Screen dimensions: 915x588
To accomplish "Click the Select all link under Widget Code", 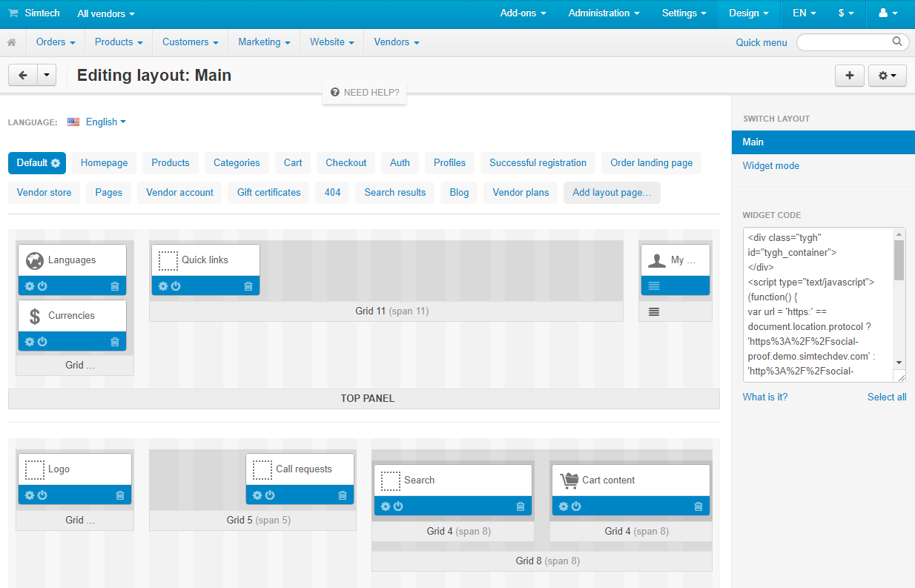I will pyautogui.click(x=886, y=397).
